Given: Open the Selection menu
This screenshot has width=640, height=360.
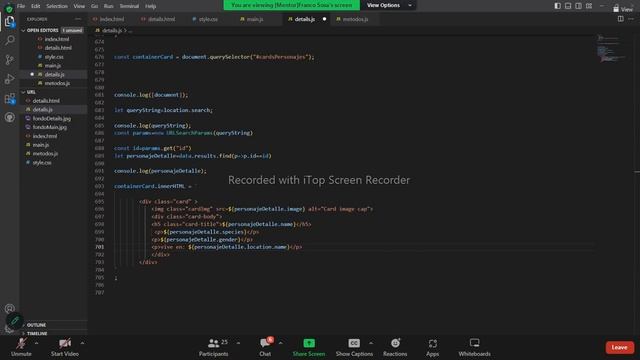Looking at the screenshot, I should coord(57,6).
